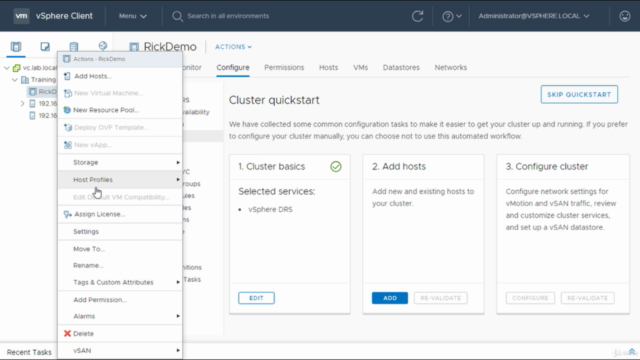Click the '1. Cluster basics' heading

[271, 167]
